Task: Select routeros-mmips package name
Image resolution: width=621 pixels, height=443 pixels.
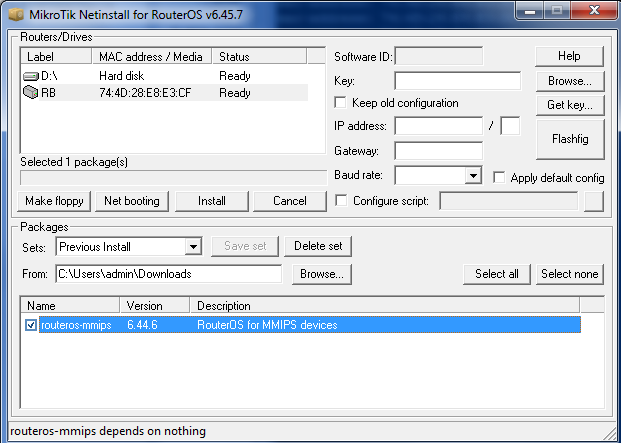Action: [76, 325]
